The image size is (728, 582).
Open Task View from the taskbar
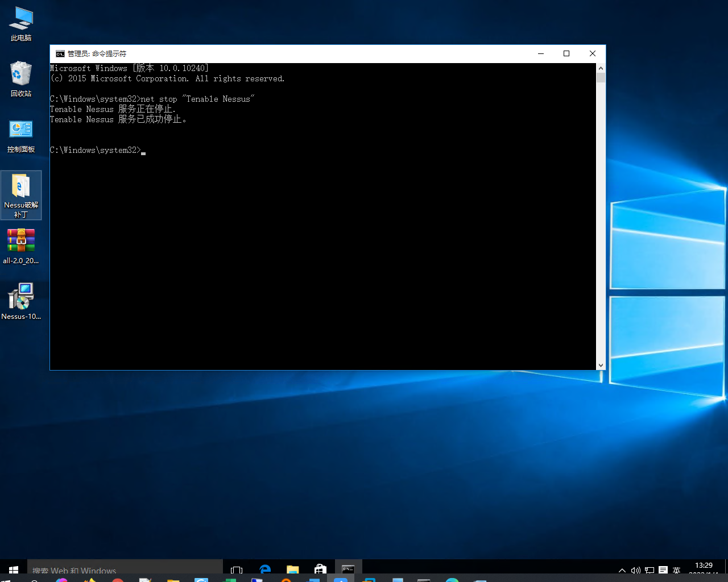[x=236, y=569]
